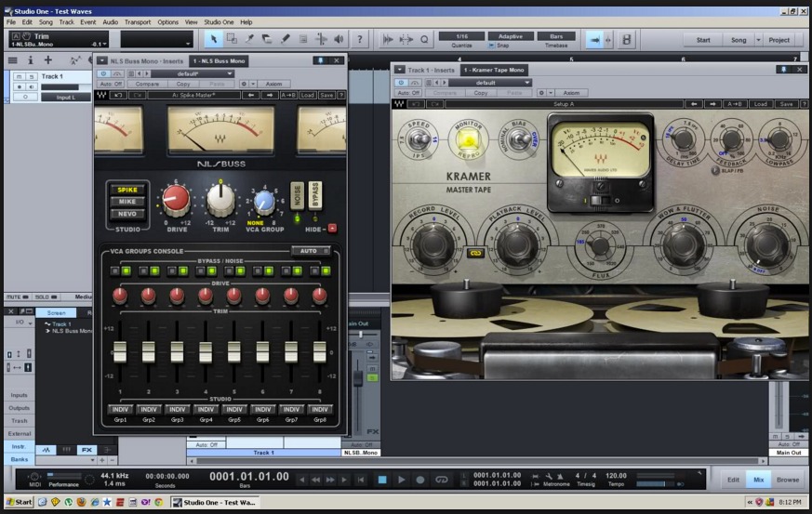
Task: Click the Q quantize icon in the toolbar
Action: tap(424, 39)
